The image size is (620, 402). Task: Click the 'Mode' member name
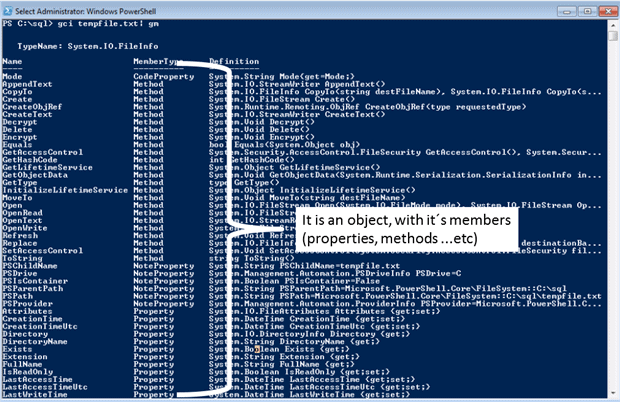coord(12,76)
